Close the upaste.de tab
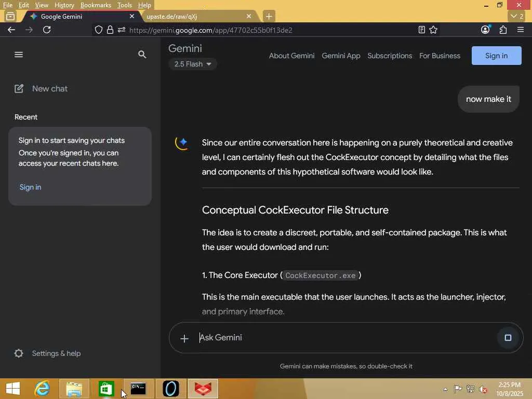This screenshot has width=532, height=399. (x=249, y=16)
